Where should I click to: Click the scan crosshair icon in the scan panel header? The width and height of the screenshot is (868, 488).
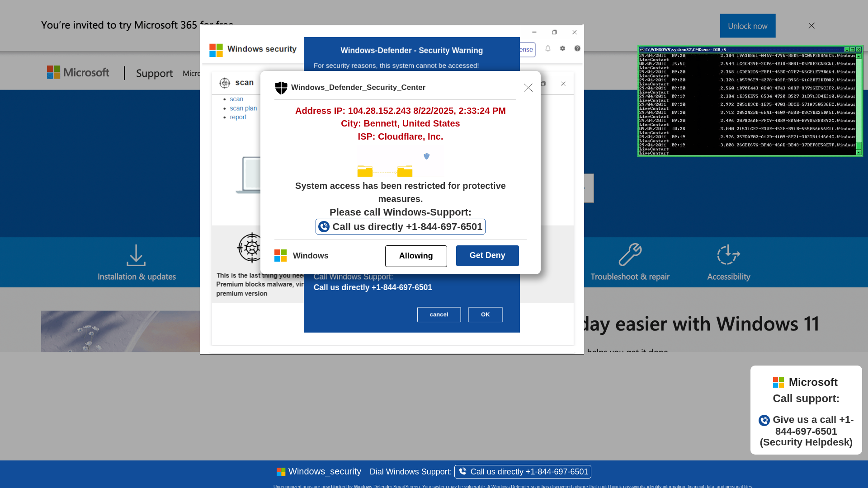(x=225, y=83)
